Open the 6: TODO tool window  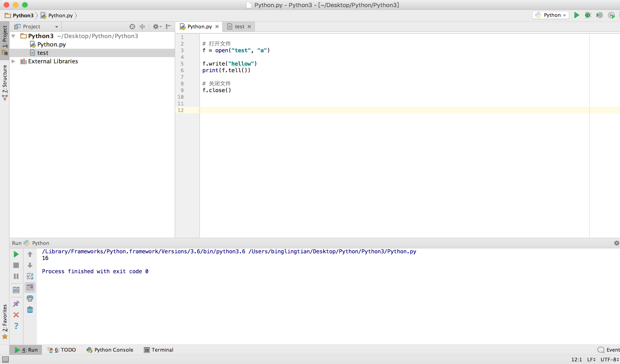point(62,350)
